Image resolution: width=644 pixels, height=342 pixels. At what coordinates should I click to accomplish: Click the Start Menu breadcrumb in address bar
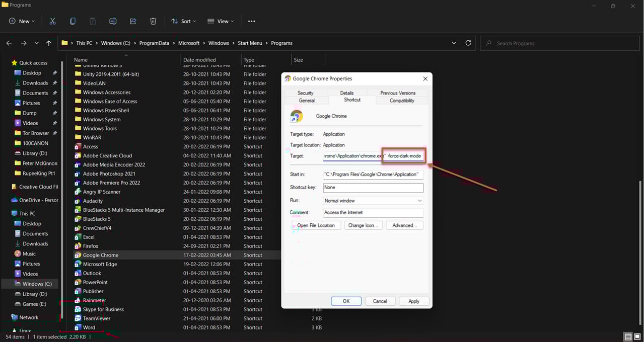tap(250, 43)
